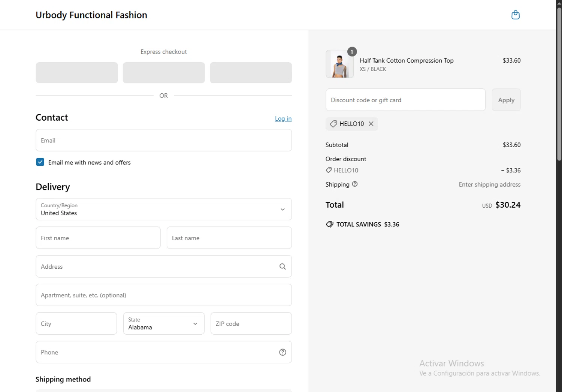Click the Apply discount button
Image resolution: width=562 pixels, height=392 pixels.
point(506,100)
